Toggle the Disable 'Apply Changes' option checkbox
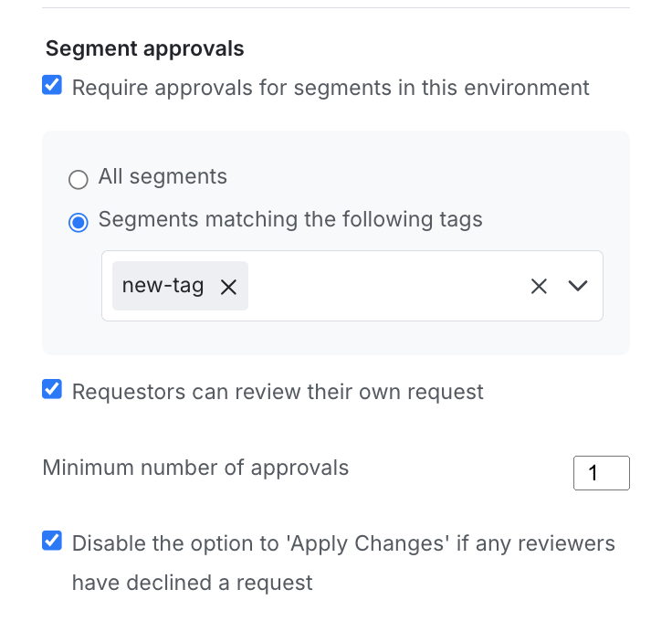Screen dimensions: 672x621 53,542
